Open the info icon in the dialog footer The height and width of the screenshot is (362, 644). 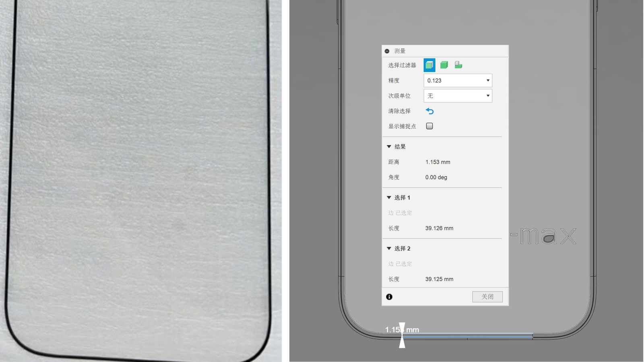389,297
